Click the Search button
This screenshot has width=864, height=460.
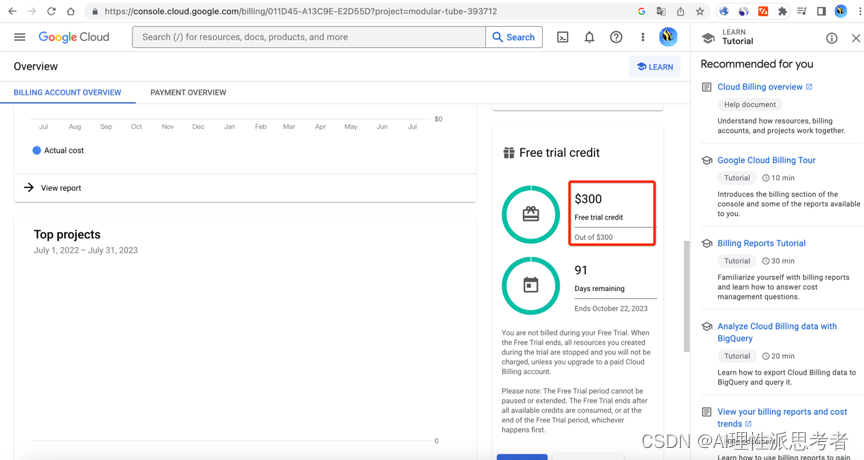pyautogui.click(x=514, y=37)
